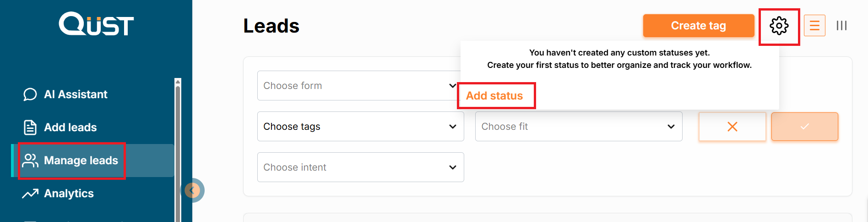Expand the Choose form dropdown

357,86
